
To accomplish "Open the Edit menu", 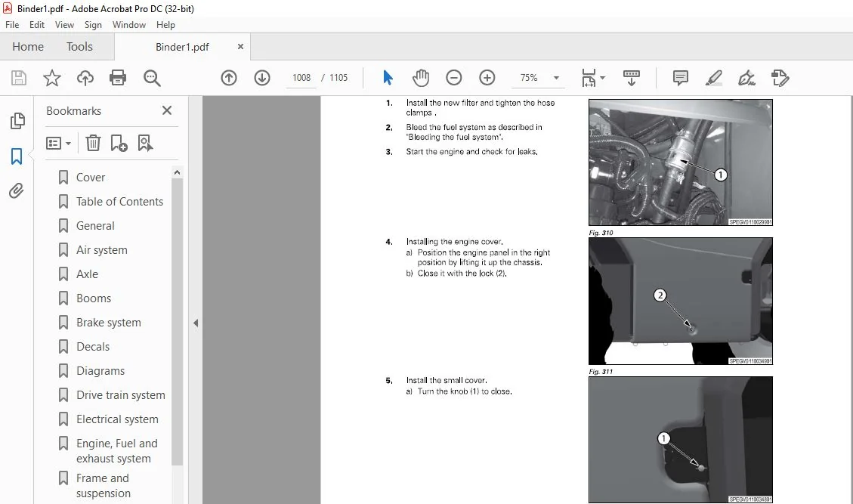I will pyautogui.click(x=37, y=24).
